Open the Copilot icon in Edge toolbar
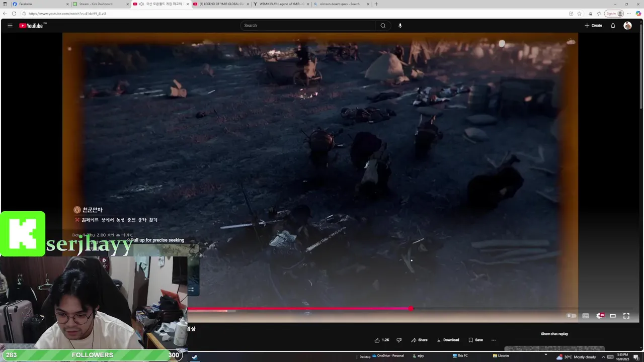 [x=638, y=14]
